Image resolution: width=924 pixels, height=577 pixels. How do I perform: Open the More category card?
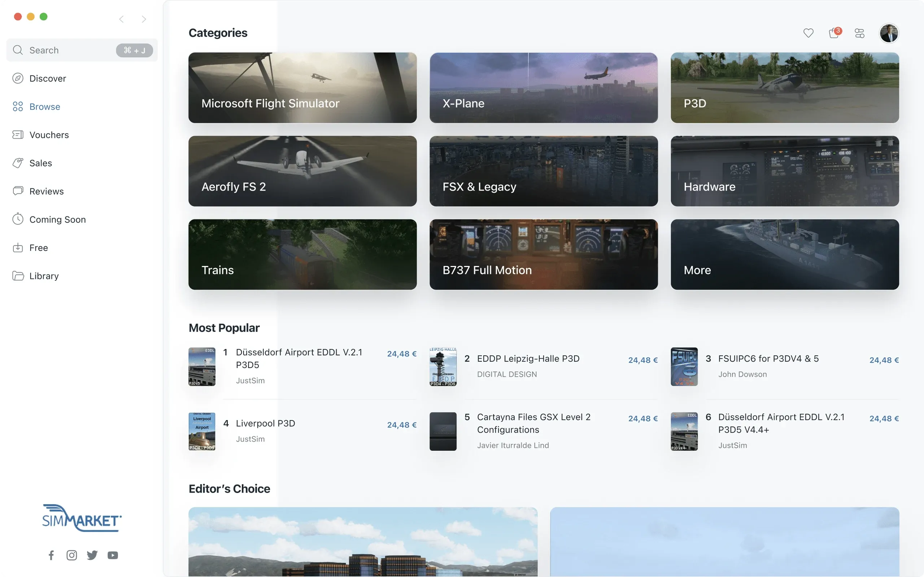click(785, 254)
